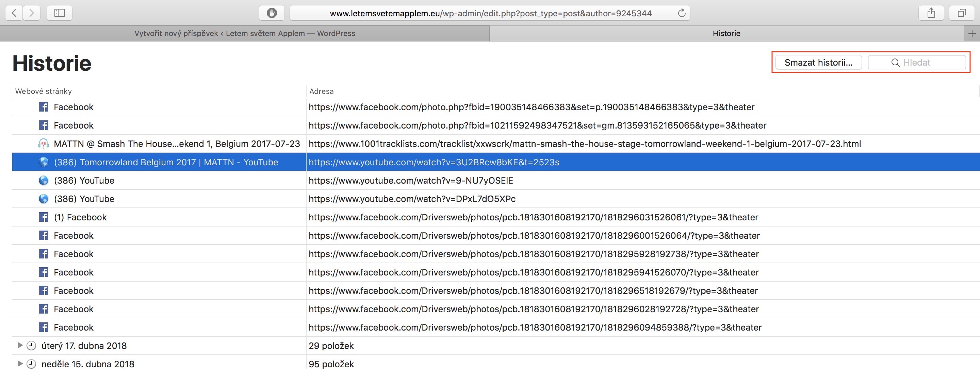Select the (1) Facebook history entry
The image size is (980, 369).
point(80,217)
